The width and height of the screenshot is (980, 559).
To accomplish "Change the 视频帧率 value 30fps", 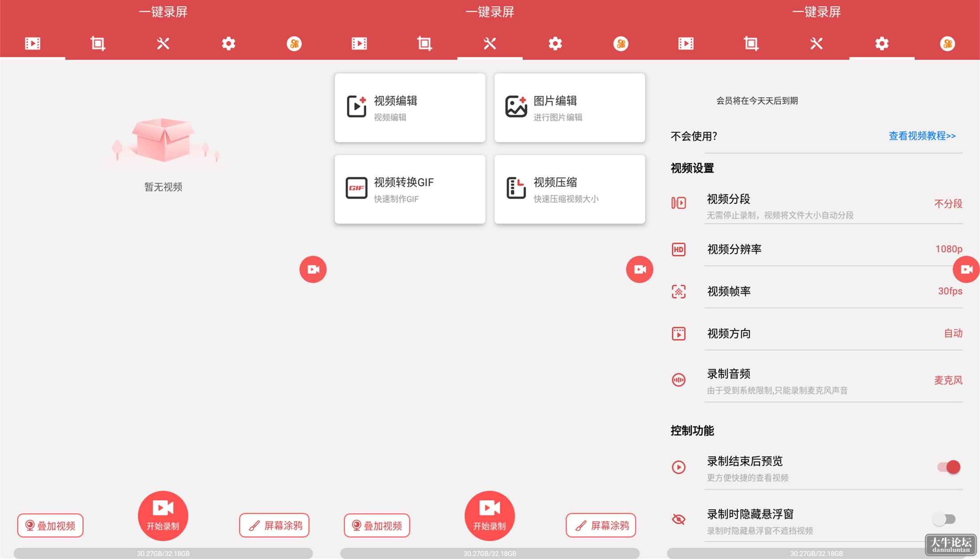I will click(x=950, y=291).
